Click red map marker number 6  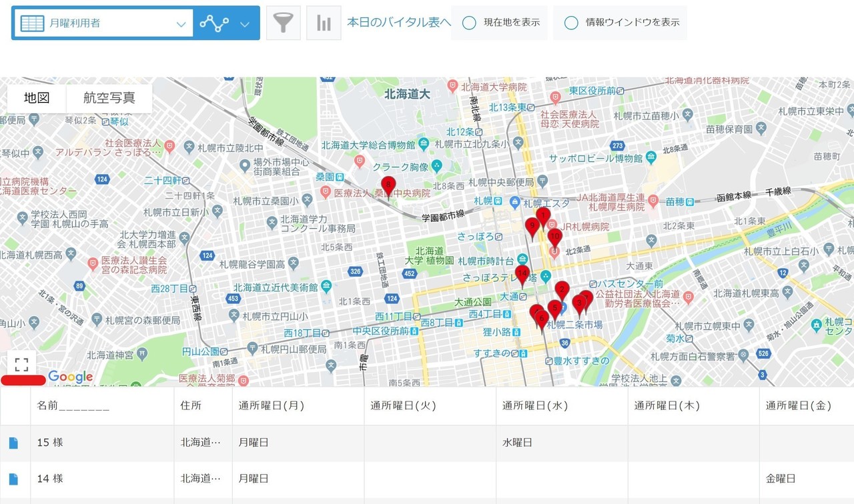(541, 319)
